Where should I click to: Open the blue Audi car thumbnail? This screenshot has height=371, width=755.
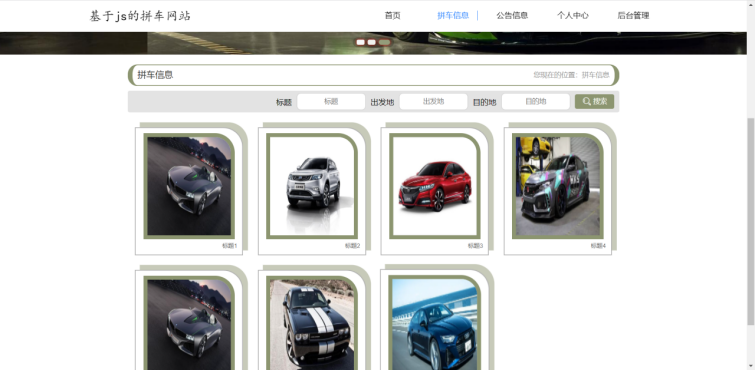coord(435,323)
